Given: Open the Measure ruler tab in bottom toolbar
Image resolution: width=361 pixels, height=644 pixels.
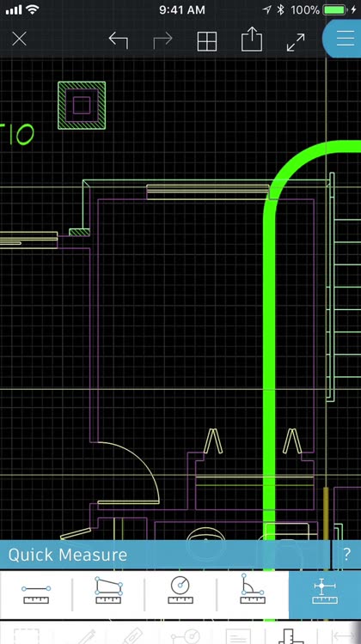Looking at the screenshot, I should click(x=291, y=635).
